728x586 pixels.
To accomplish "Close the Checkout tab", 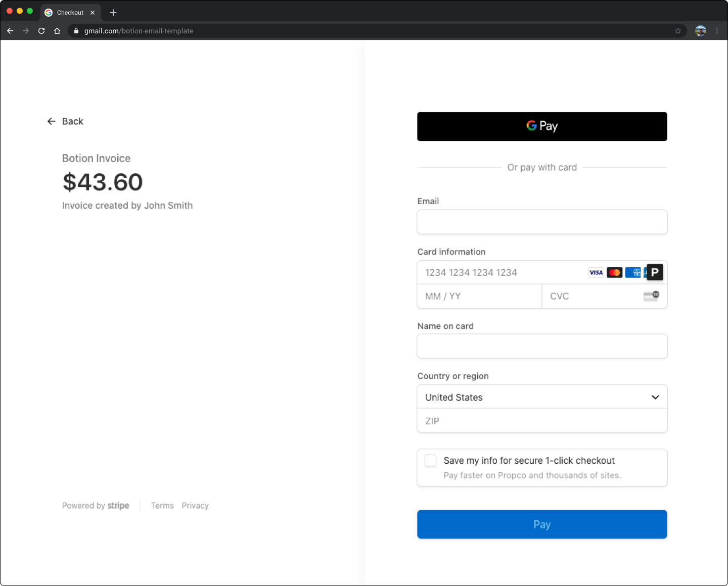I will click(93, 13).
